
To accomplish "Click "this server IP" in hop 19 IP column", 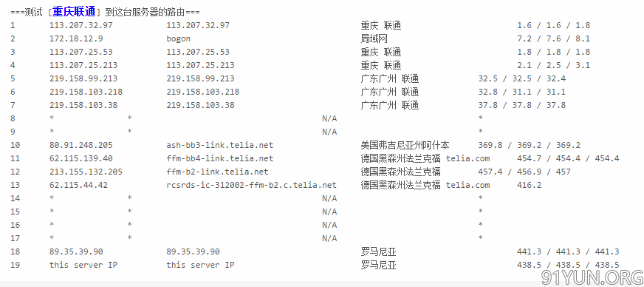I will 83,265.
